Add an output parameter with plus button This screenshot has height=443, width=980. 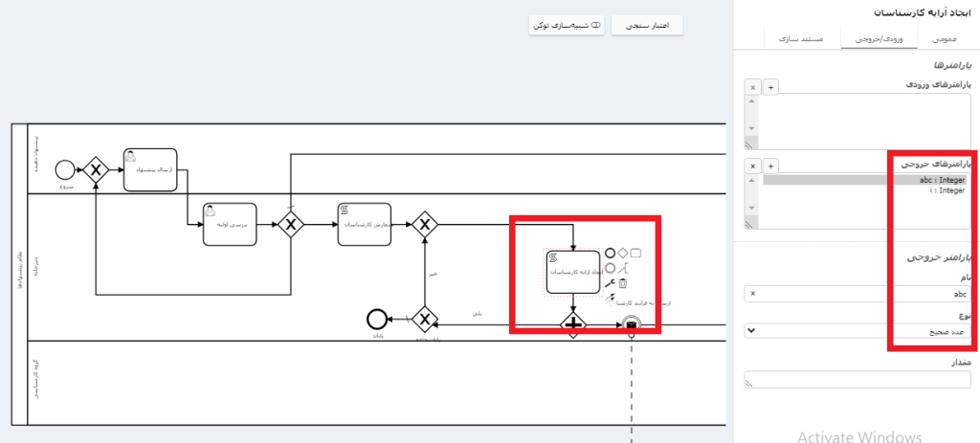pyautogui.click(x=772, y=166)
